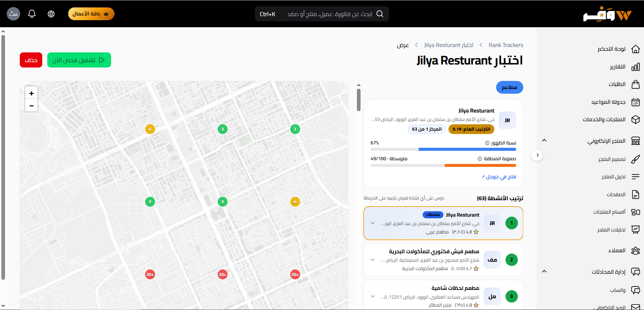
Task: Open جدولة المواعيد calendar icon
Action: point(635,102)
